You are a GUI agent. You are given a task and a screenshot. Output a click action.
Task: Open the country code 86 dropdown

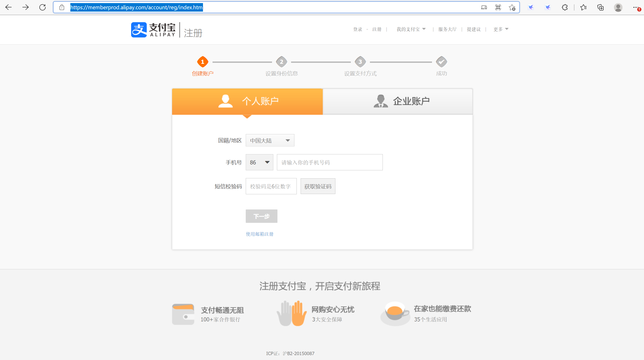point(259,162)
